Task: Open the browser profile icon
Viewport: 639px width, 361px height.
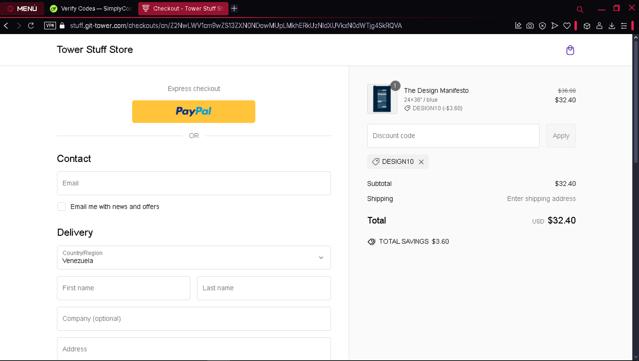Action: [599, 26]
